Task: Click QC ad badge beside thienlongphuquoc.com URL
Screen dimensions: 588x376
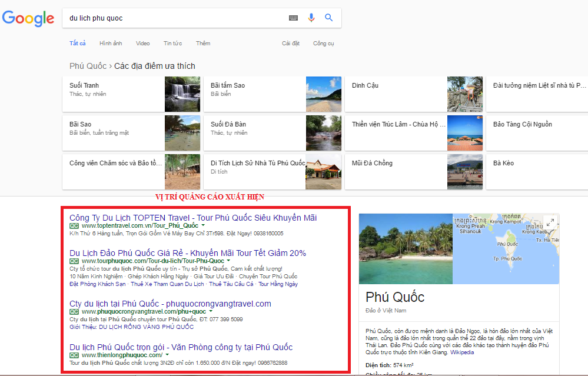Action: click(74, 355)
